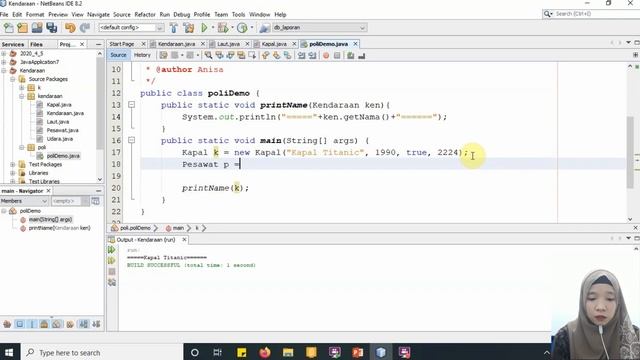Open PowerPoint from the Windows taskbar

pyautogui.click(x=358, y=352)
